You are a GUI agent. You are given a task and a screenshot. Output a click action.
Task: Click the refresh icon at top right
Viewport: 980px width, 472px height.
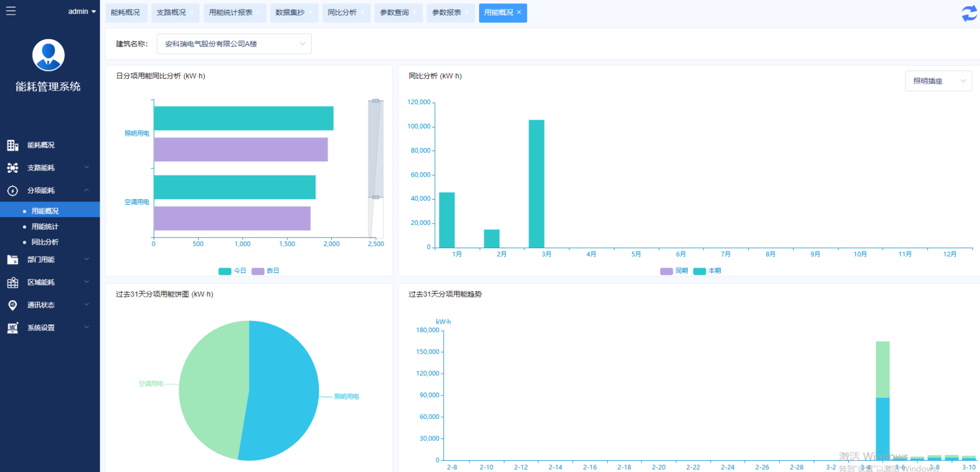[969, 13]
